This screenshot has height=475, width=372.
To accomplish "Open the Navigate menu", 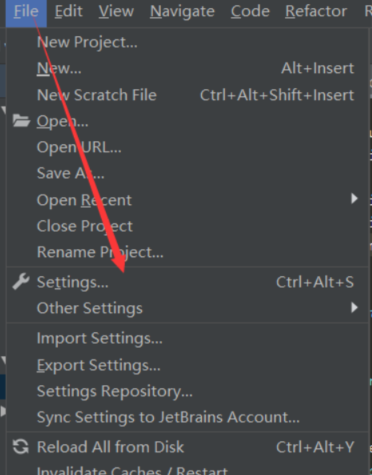I will pyautogui.click(x=182, y=12).
